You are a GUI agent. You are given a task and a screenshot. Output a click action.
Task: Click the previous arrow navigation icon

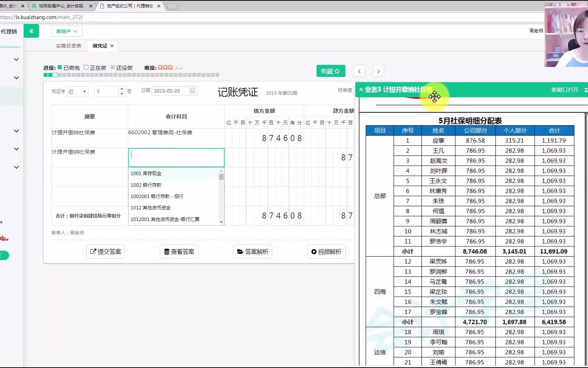[358, 71]
